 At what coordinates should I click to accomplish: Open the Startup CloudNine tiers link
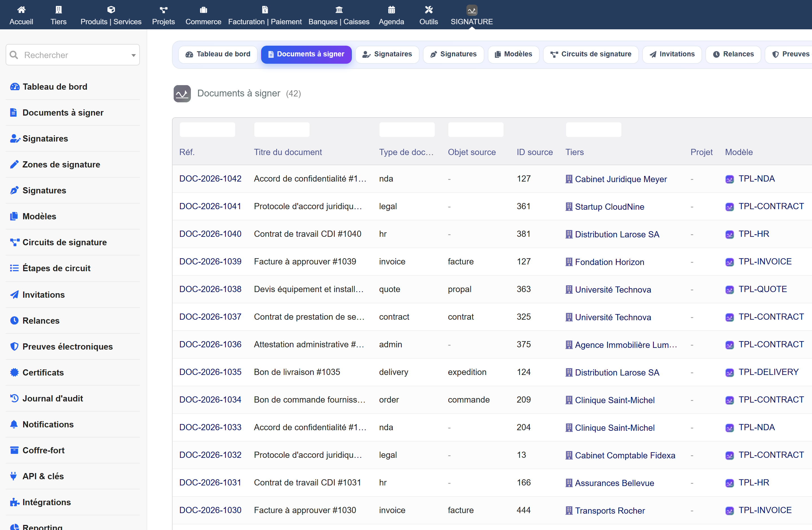coord(609,207)
